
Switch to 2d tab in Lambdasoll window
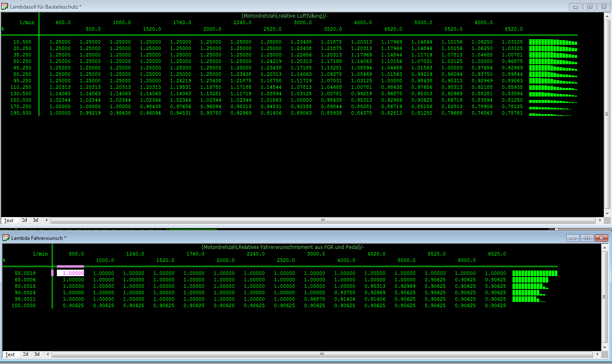click(x=25, y=221)
